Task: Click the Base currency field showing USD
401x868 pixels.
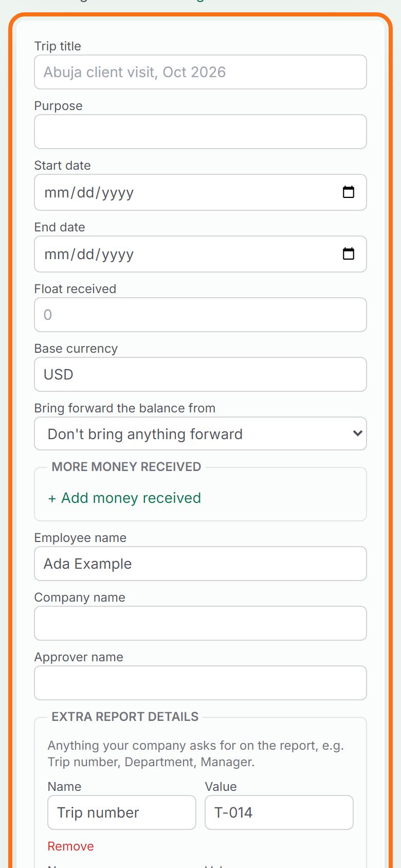Action: (200, 374)
